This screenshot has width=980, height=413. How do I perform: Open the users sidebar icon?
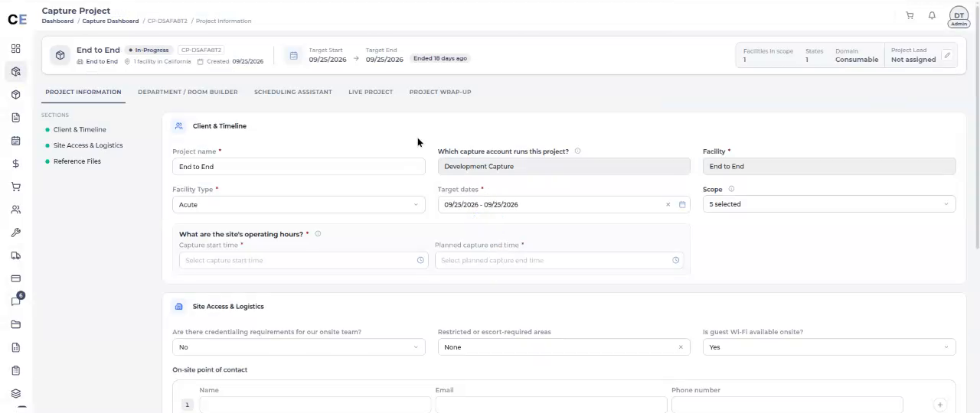tap(15, 210)
